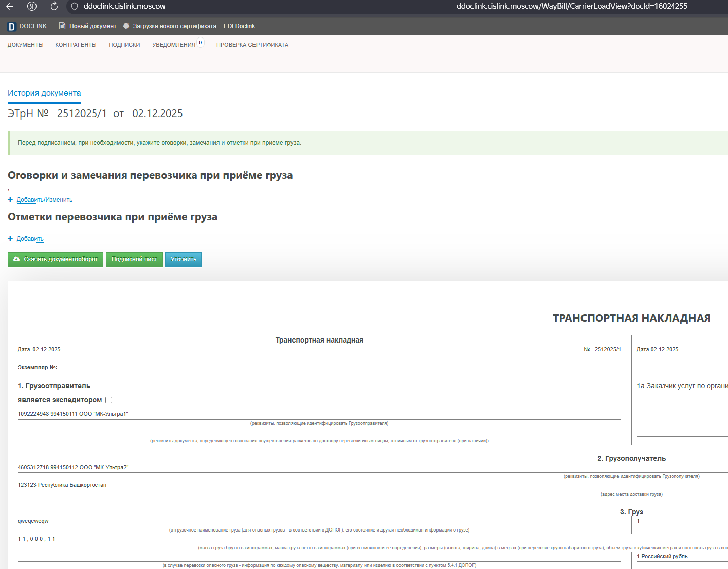Click Добавить link under Отметки перевозчика
Viewport: 728px width, 569px height.
[x=30, y=239]
